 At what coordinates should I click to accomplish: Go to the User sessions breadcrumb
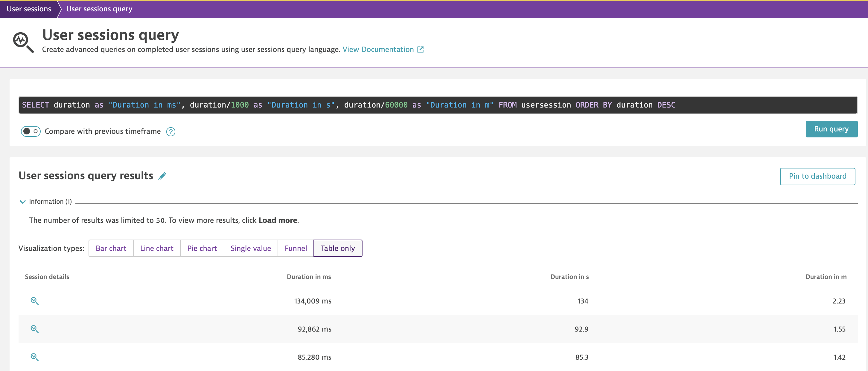click(29, 9)
